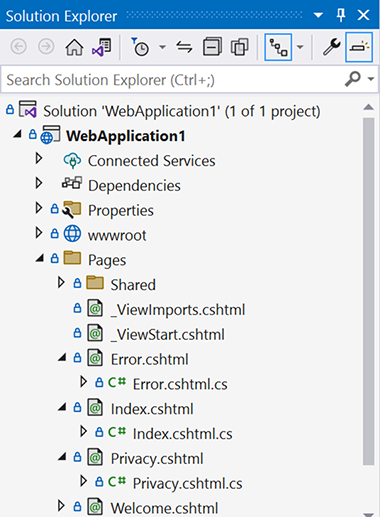Open Properties with the wrench icon

(331, 47)
